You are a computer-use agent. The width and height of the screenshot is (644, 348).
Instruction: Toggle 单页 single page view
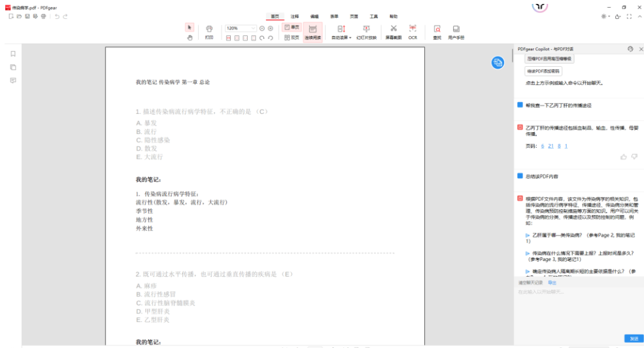click(292, 27)
